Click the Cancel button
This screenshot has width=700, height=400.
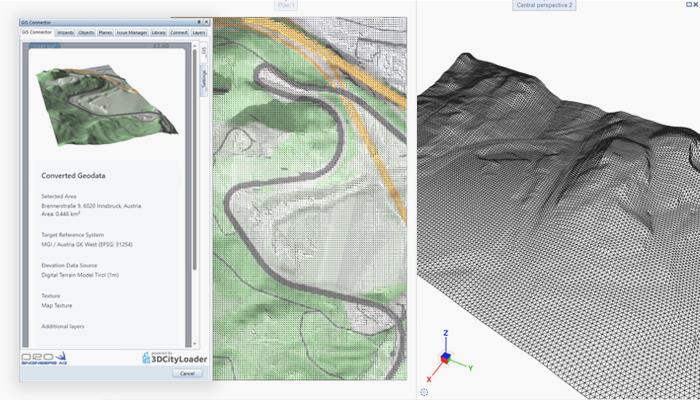(185, 372)
